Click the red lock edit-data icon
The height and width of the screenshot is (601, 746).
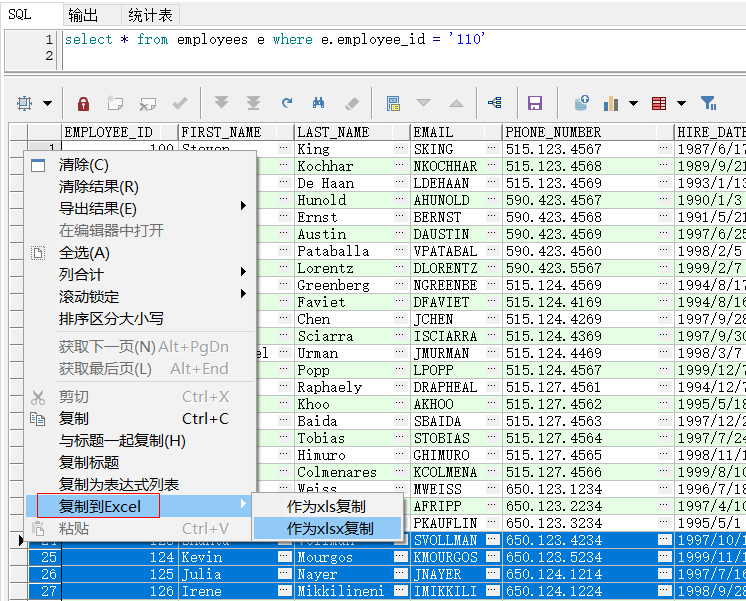(x=83, y=103)
